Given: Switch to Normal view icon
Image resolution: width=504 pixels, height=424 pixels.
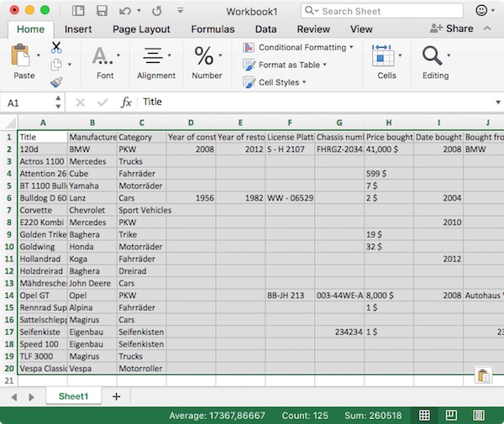Looking at the screenshot, I should pyautogui.click(x=424, y=416).
